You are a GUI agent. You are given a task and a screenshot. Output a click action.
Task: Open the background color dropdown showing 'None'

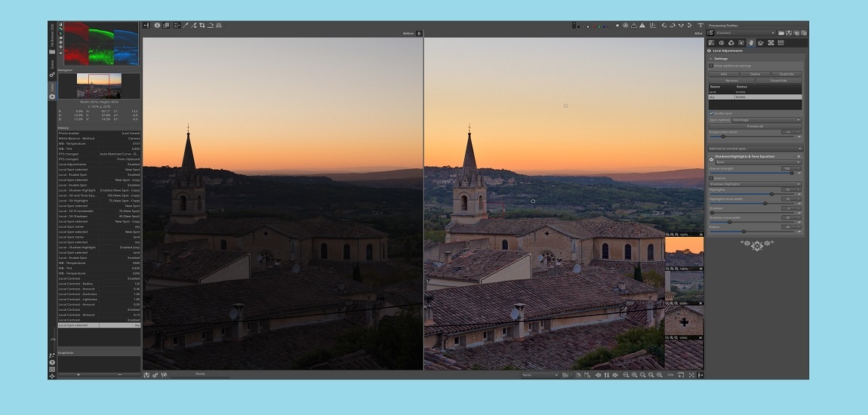(540, 374)
